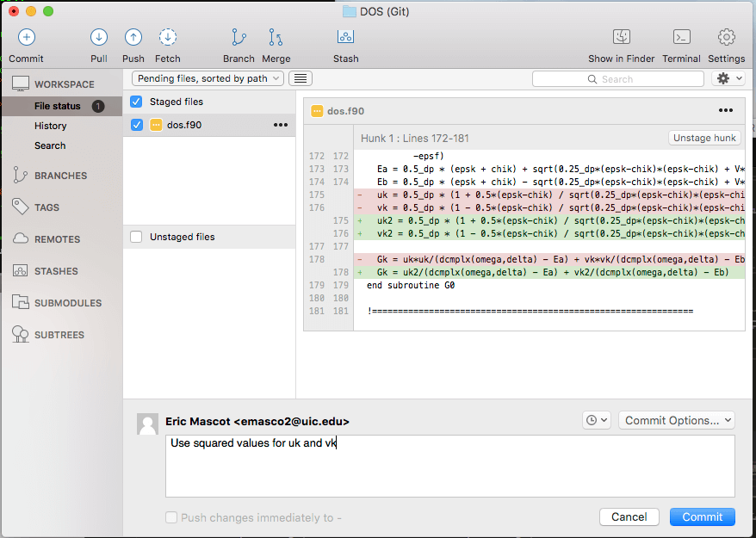This screenshot has height=538, width=756.
Task: Click the Search input field
Action: coord(618,79)
